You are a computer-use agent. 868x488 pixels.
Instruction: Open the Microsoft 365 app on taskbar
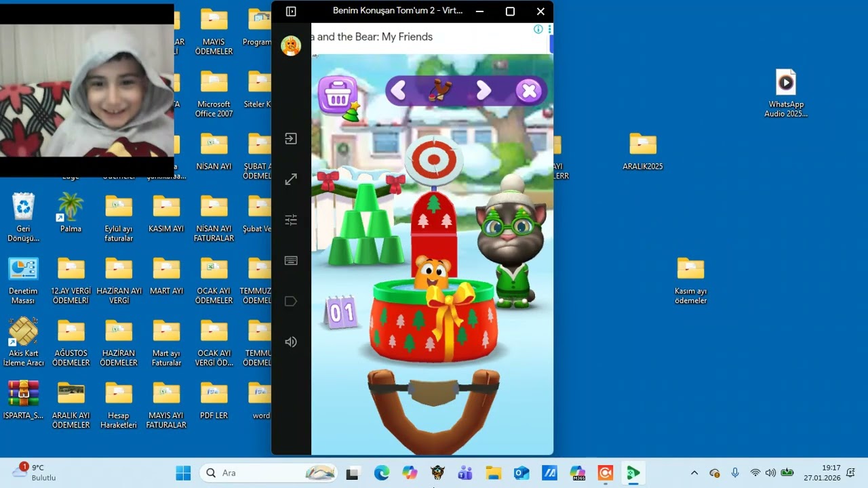pyautogui.click(x=578, y=473)
